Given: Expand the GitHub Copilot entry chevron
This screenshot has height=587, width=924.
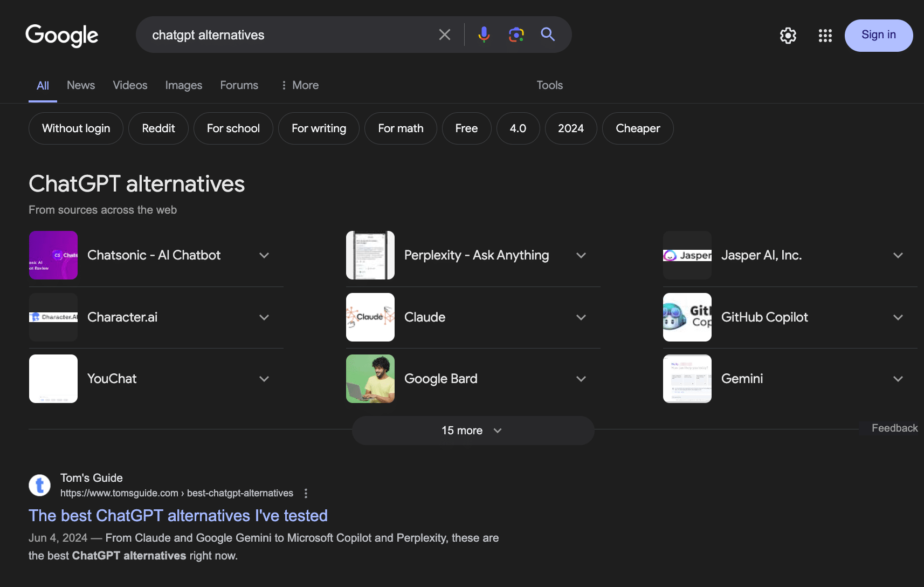Looking at the screenshot, I should coord(898,317).
